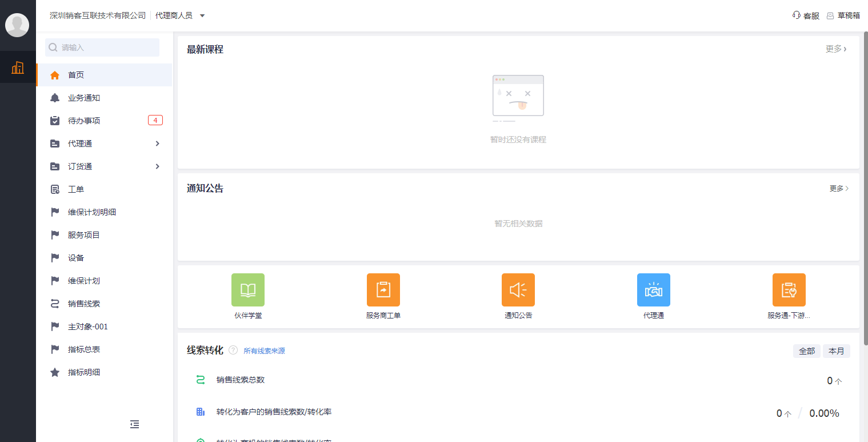Open the 伙伴学堂 green book icon
This screenshot has height=442, width=868.
[x=248, y=290]
